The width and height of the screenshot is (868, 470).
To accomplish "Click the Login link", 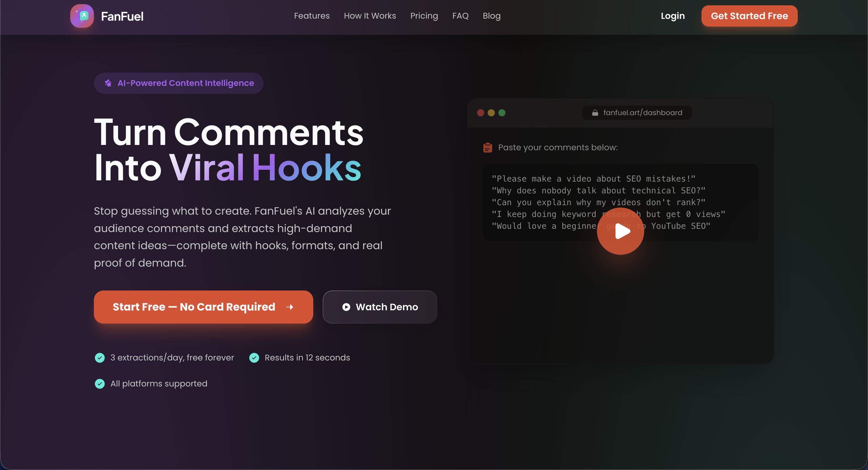I will point(673,16).
